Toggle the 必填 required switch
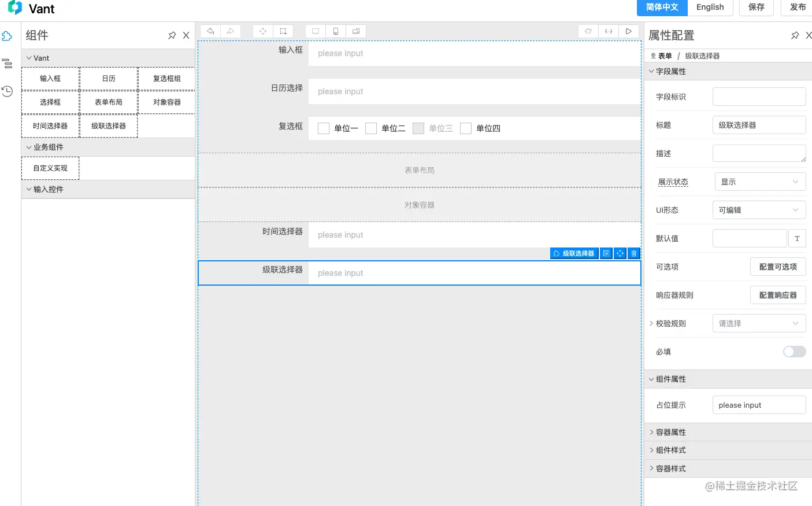 pyautogui.click(x=795, y=352)
